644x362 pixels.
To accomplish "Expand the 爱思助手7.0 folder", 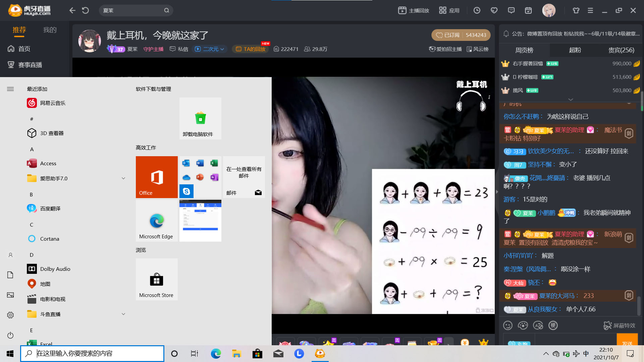I will click(x=123, y=178).
